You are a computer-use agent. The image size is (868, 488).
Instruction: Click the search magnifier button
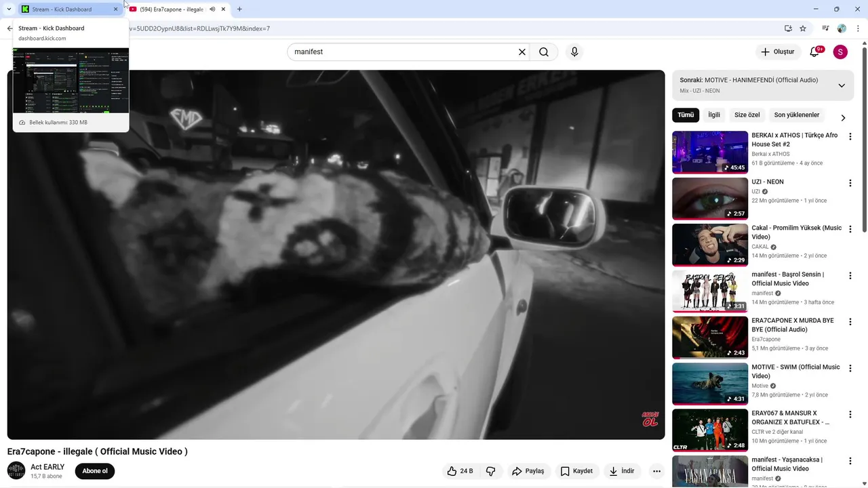click(544, 52)
